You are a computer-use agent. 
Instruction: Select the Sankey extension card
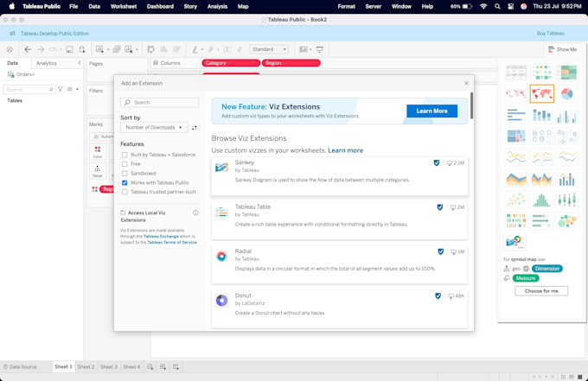point(339,176)
